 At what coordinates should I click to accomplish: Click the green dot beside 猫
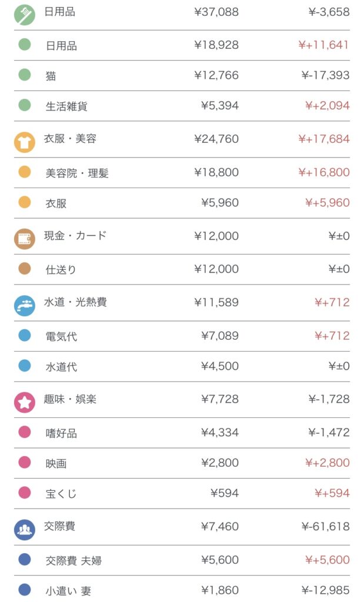24,75
